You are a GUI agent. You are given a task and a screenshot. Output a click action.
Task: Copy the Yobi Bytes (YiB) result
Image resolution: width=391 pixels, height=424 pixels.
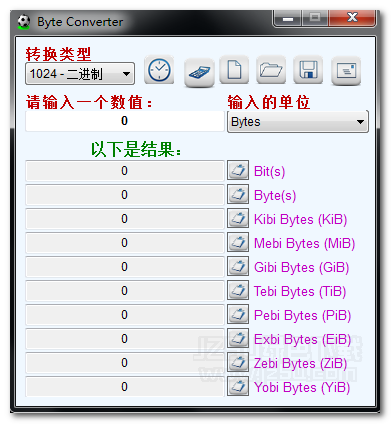[238, 386]
